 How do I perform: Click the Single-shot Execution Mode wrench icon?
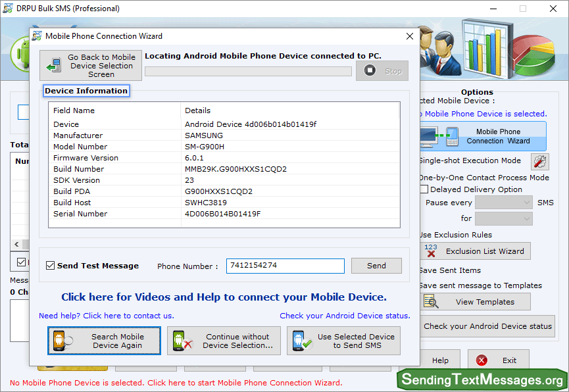point(539,162)
